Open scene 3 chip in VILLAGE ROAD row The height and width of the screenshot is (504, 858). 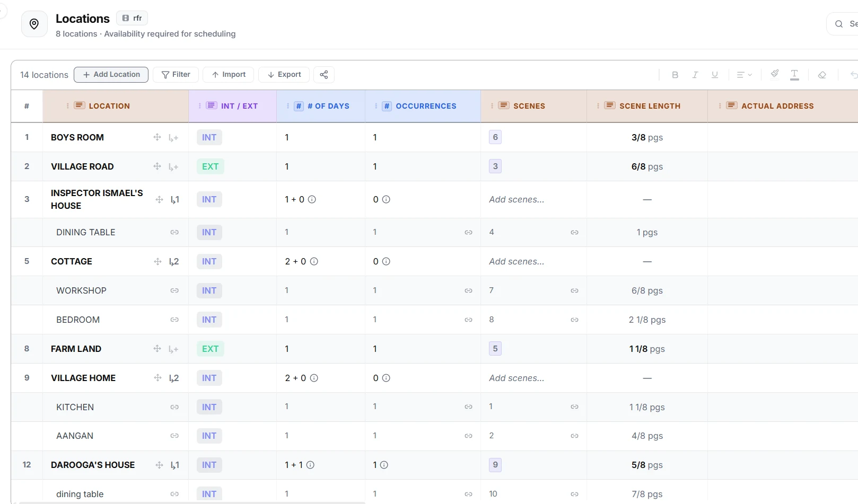(x=495, y=166)
